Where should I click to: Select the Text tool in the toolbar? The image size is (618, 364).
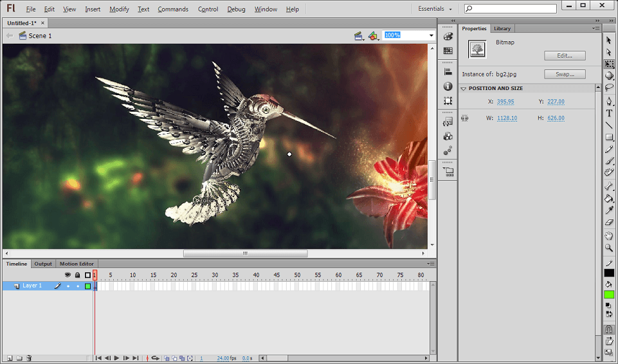click(x=609, y=114)
